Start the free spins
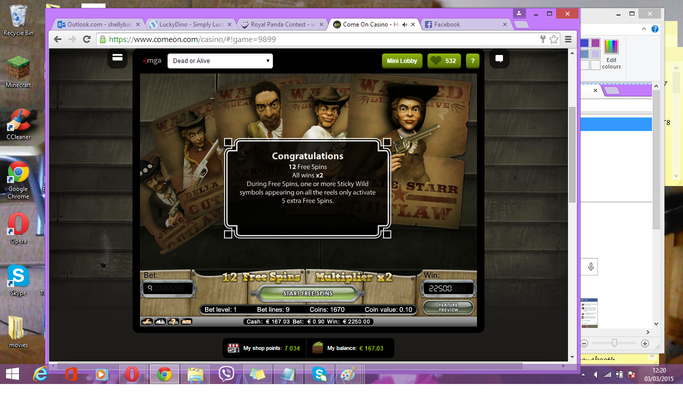 [308, 293]
